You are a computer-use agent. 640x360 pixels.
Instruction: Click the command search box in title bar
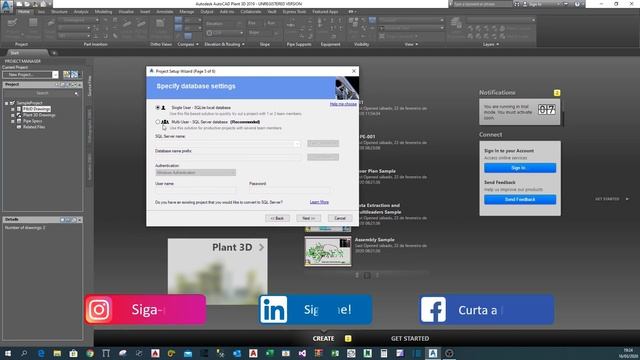(481, 4)
